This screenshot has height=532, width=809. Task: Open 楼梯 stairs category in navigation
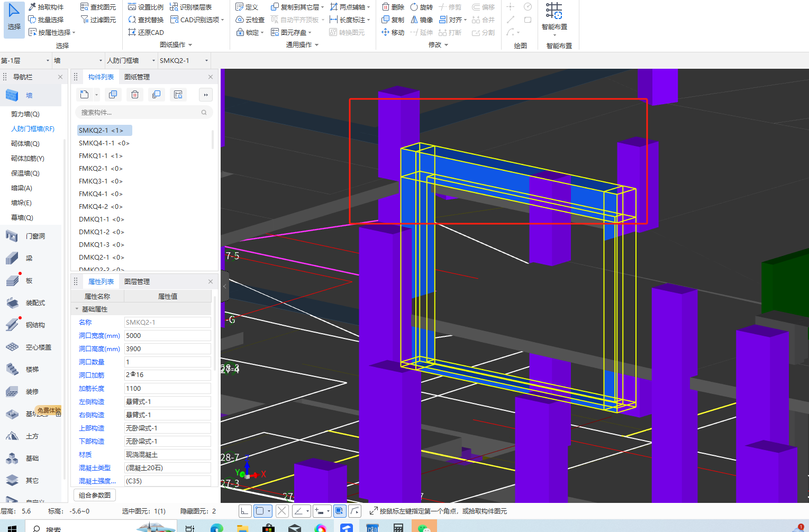[x=32, y=369]
